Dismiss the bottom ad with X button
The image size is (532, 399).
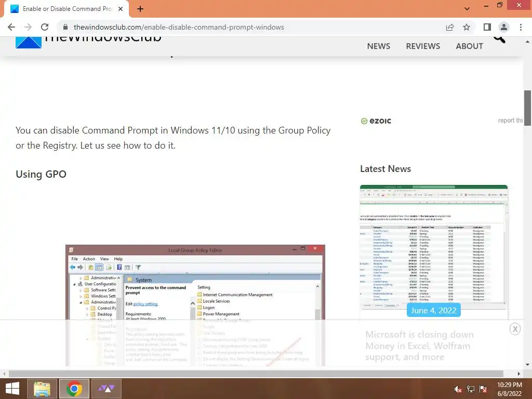(x=515, y=329)
